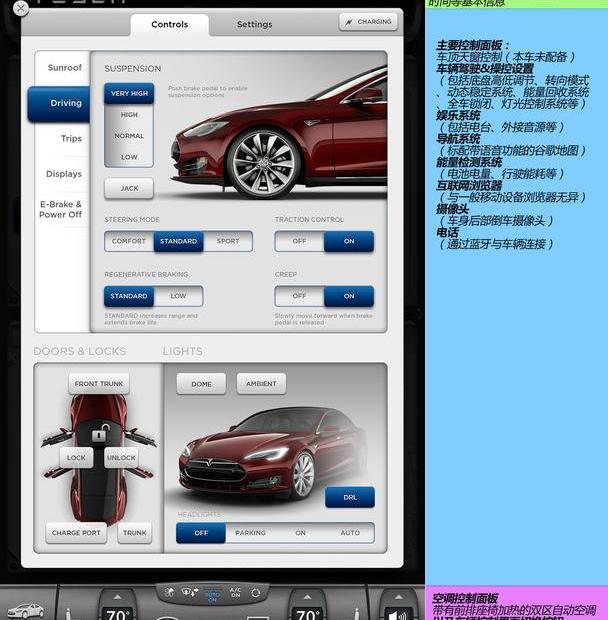Screen dimensions: 608x620
Task: Set suspension to Very High
Action: click(x=129, y=94)
